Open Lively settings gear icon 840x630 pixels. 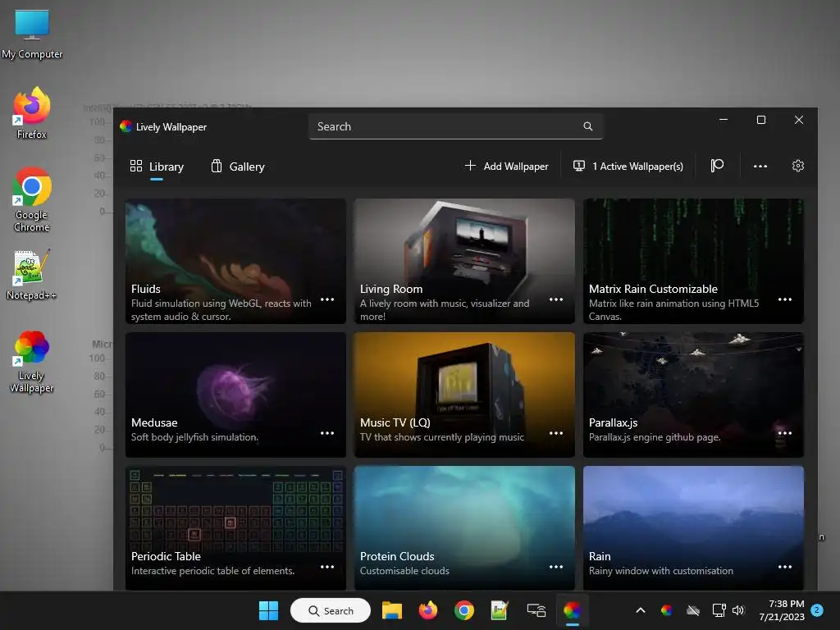797,166
